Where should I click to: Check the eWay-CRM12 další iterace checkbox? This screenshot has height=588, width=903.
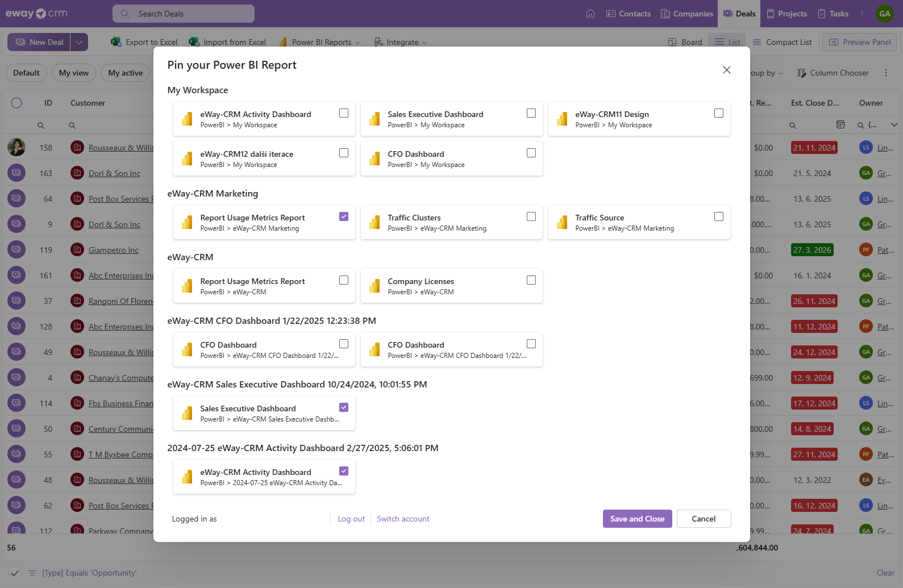pyautogui.click(x=344, y=153)
